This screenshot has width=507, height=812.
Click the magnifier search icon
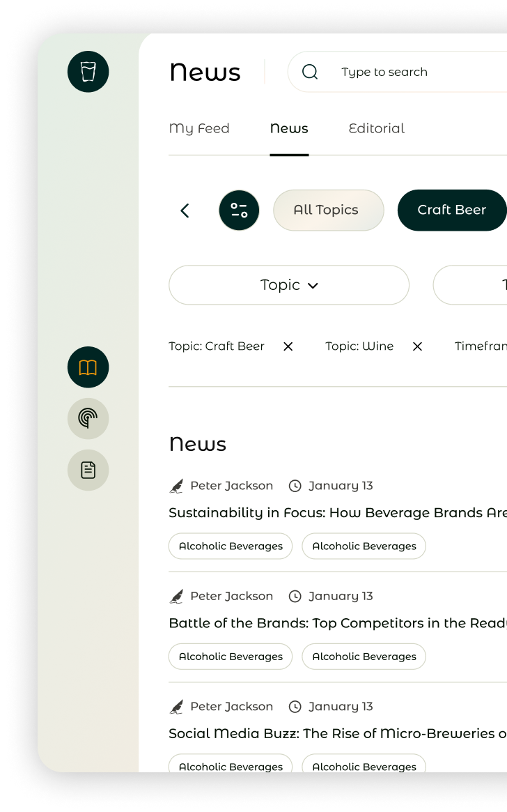pyautogui.click(x=310, y=72)
